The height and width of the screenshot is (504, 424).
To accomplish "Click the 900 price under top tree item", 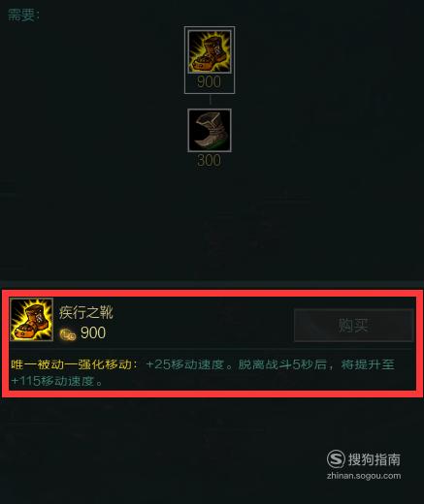I will 209,81.
